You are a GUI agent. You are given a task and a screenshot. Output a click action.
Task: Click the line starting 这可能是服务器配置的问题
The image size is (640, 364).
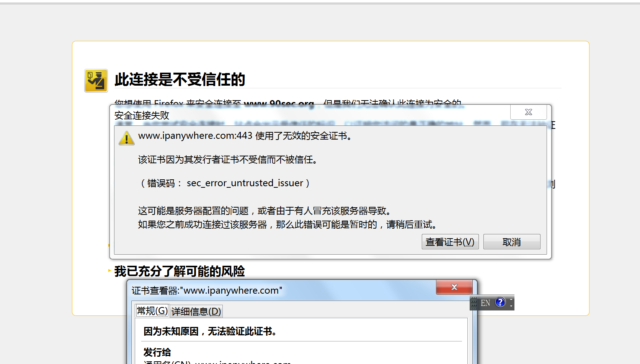point(264,211)
